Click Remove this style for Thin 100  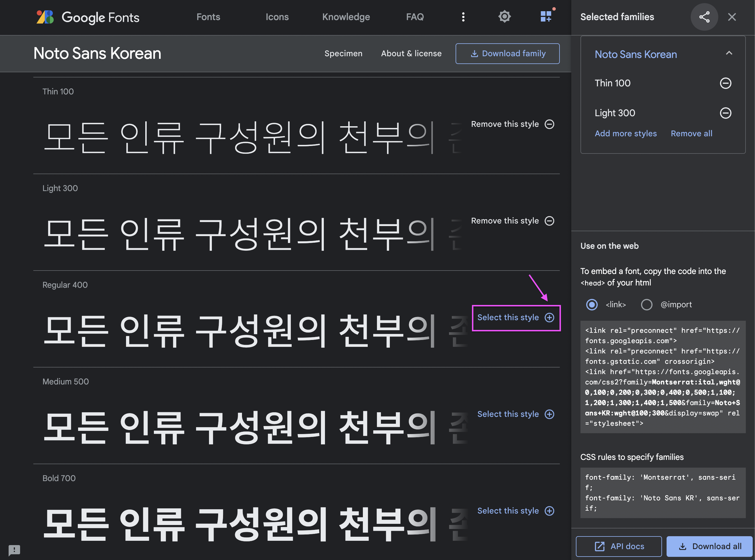click(512, 124)
